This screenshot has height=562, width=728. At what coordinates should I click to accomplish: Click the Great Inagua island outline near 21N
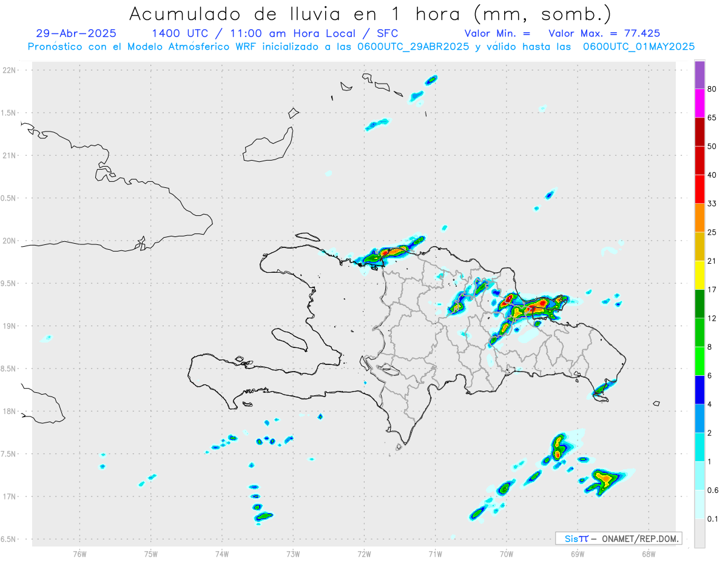point(268,144)
